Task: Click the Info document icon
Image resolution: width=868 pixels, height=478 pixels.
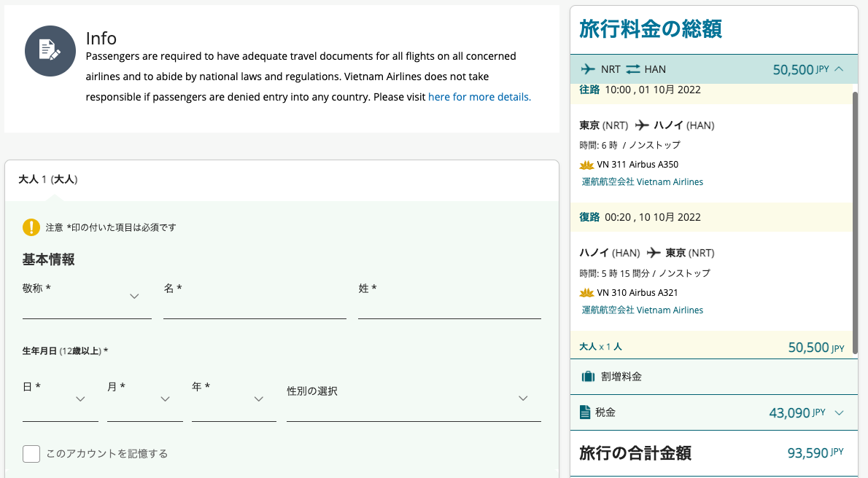Action: pyautogui.click(x=50, y=51)
